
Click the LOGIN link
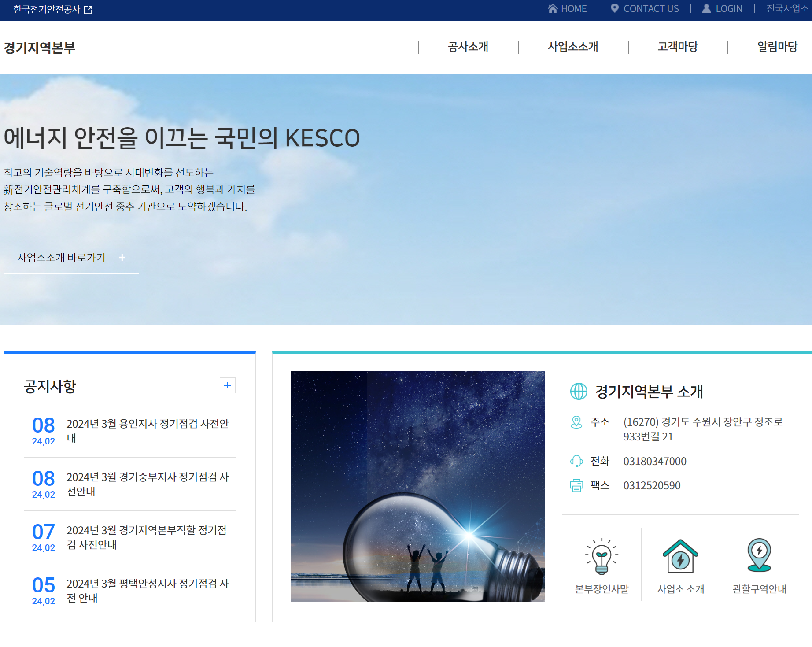[729, 9]
